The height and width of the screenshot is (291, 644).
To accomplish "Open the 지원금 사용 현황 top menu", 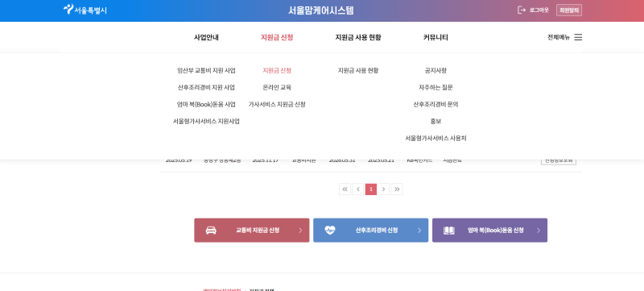I will [x=358, y=37].
